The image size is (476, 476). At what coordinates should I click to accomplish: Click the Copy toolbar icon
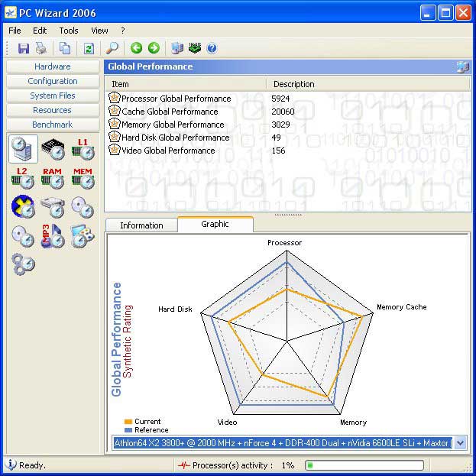click(x=65, y=48)
